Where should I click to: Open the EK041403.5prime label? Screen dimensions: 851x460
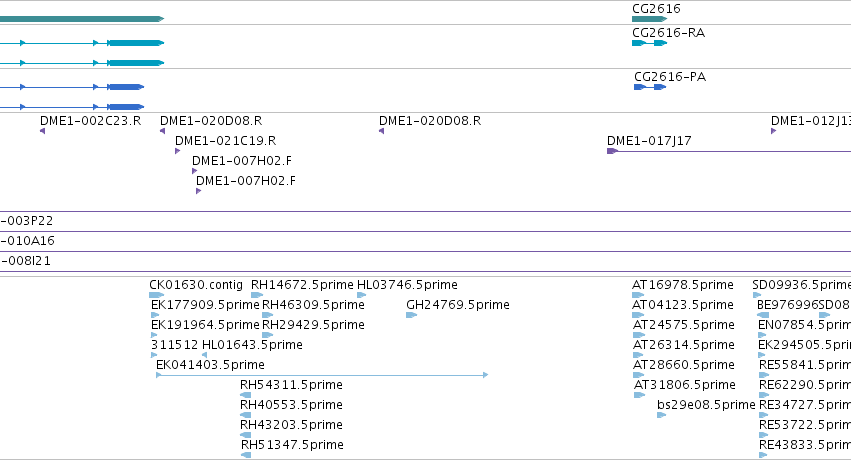(x=210, y=365)
